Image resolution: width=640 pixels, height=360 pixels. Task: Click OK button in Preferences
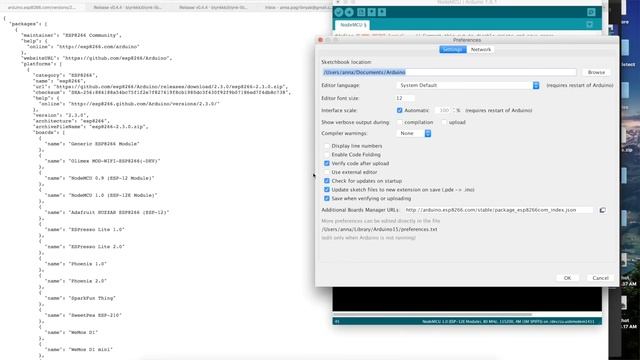(x=567, y=278)
